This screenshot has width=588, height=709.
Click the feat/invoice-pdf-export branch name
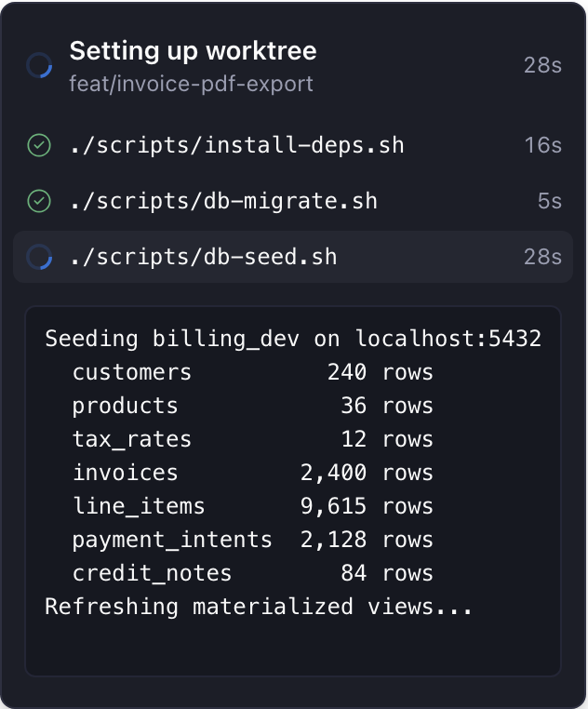[191, 84]
